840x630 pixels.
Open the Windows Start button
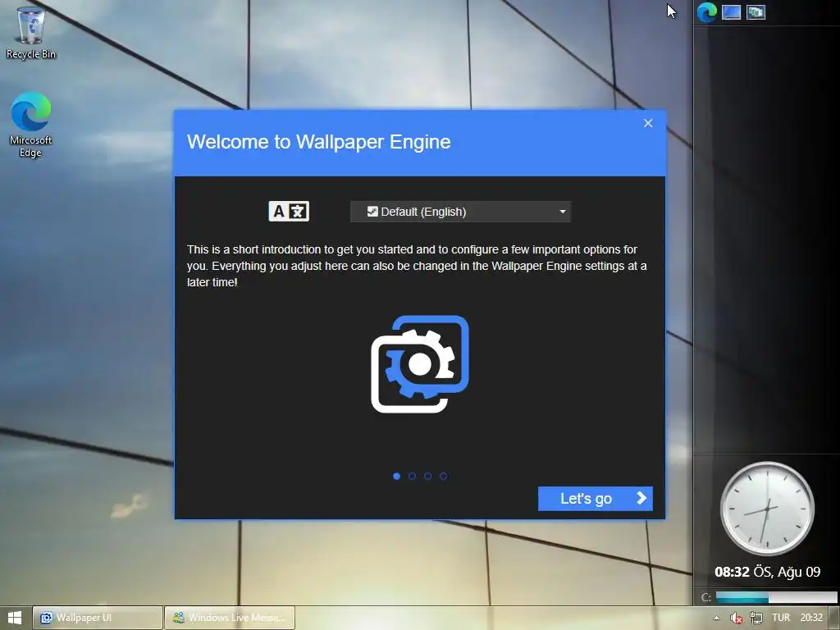coord(15,618)
